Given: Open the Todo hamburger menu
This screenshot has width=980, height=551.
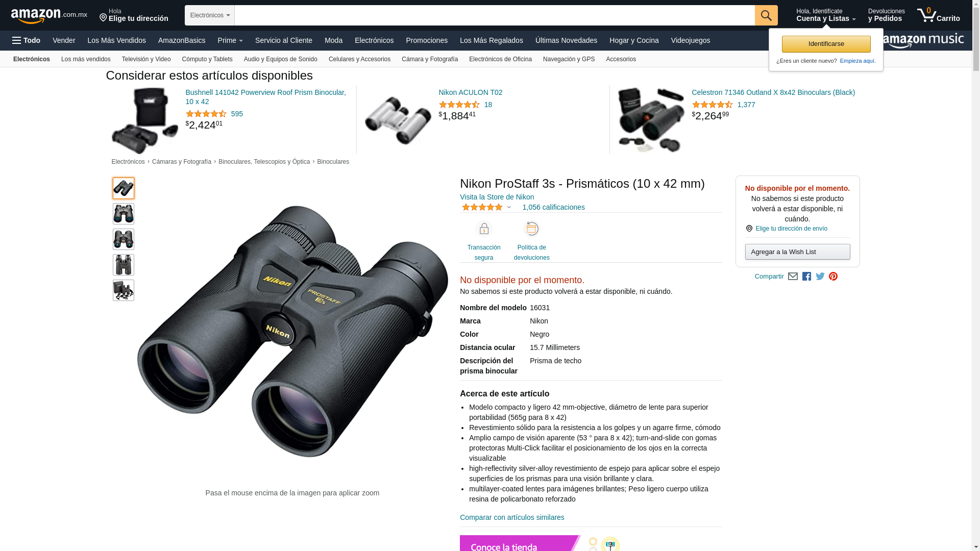Looking at the screenshot, I should point(27,40).
